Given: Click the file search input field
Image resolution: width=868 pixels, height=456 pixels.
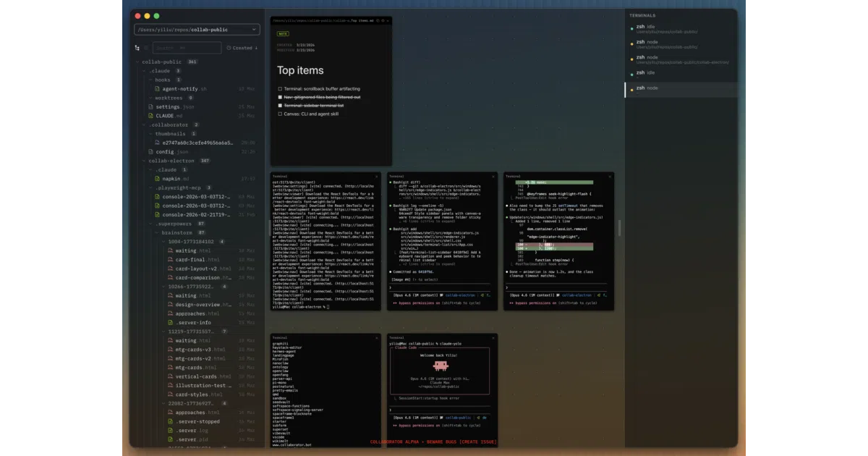Looking at the screenshot, I should tap(187, 48).
